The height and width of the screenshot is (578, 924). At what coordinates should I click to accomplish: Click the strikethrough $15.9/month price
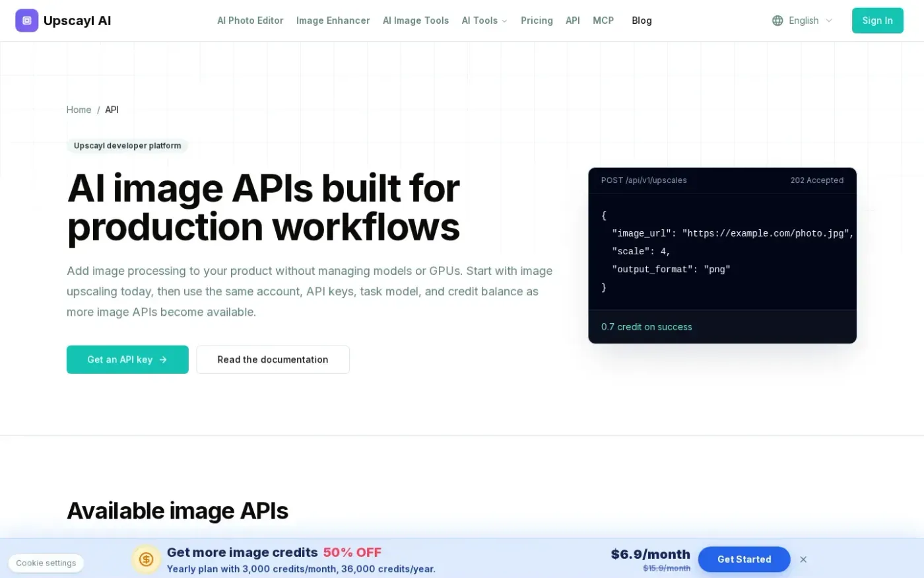(x=667, y=569)
